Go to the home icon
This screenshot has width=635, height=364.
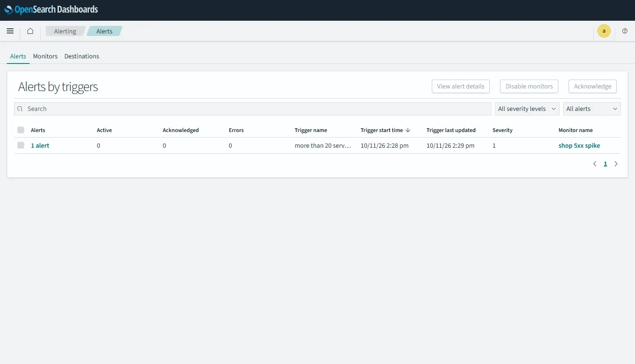[x=30, y=31]
